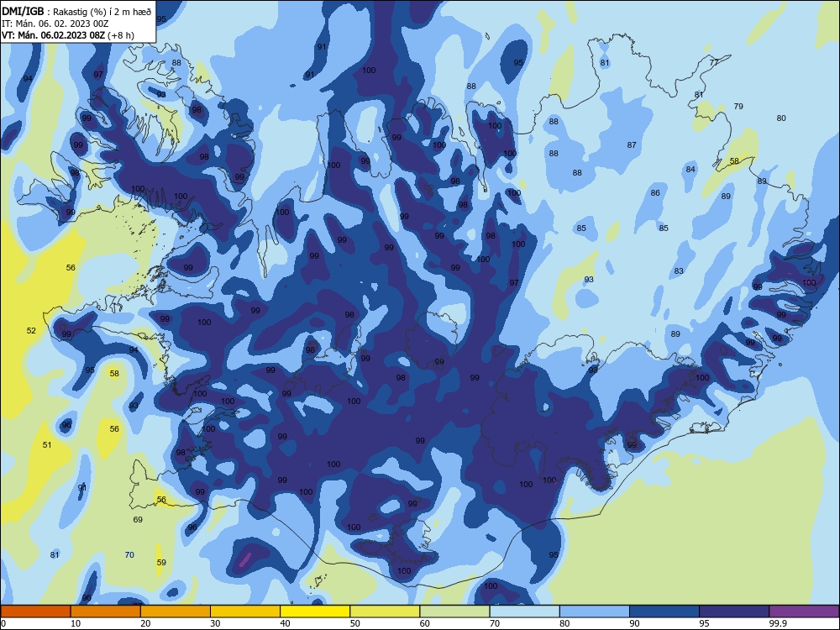840x630 pixels.
Task: Select the 'IT: Mán. 06. 02. 2023 00Z' line
Action: point(55,24)
